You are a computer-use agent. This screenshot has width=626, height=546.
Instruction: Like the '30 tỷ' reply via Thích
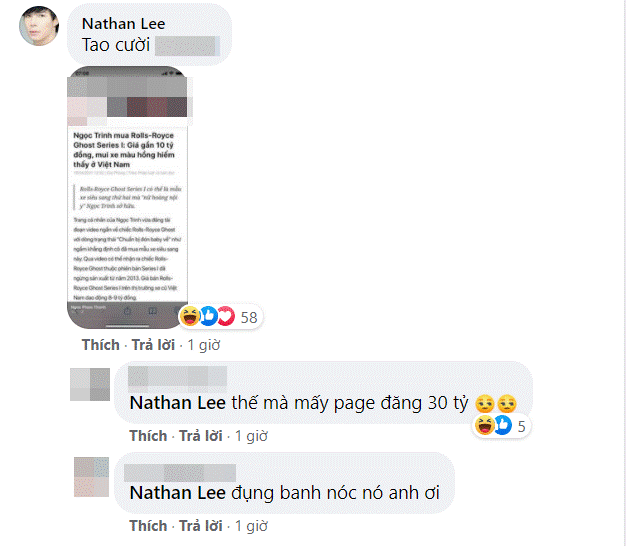pos(148,436)
